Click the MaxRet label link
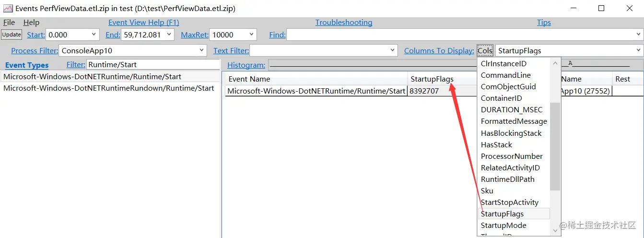 194,35
